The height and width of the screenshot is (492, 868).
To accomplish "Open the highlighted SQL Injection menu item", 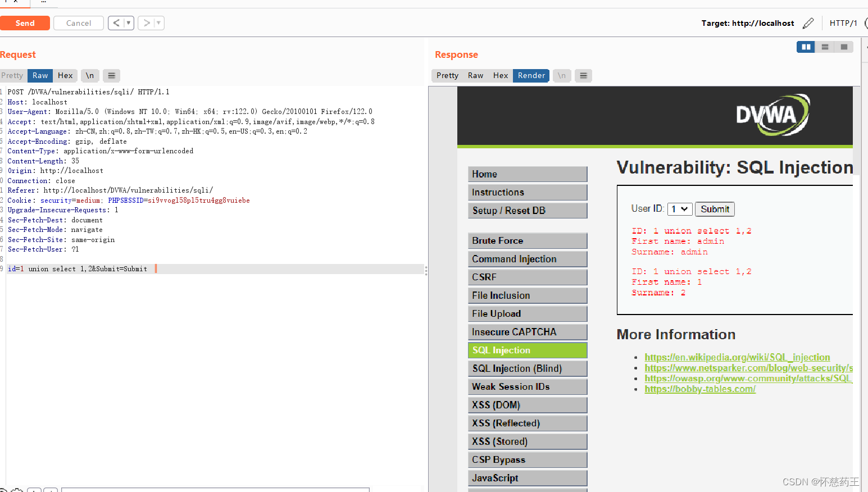I will tap(528, 350).
